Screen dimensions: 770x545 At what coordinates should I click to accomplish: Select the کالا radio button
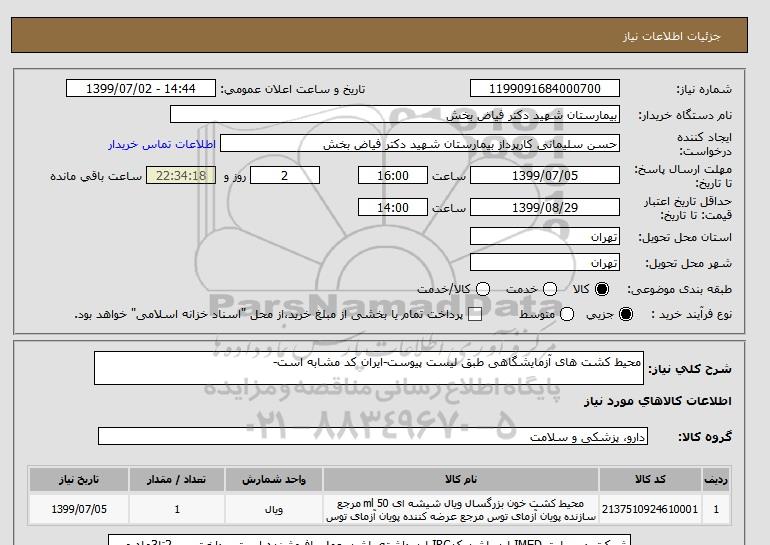pyautogui.click(x=602, y=289)
